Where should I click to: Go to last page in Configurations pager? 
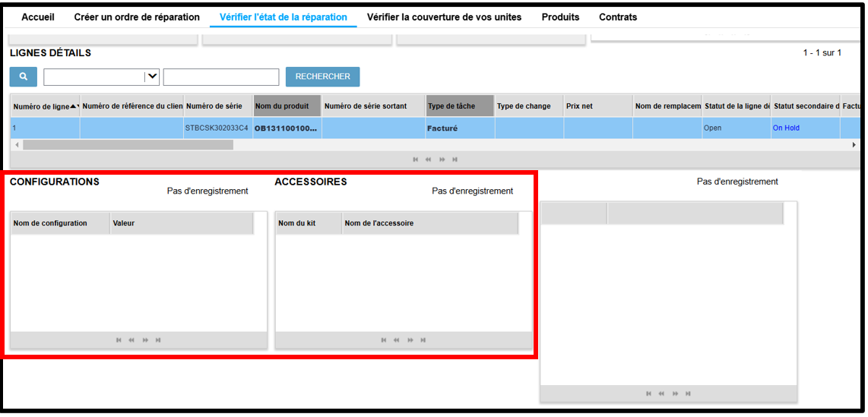coord(158,340)
